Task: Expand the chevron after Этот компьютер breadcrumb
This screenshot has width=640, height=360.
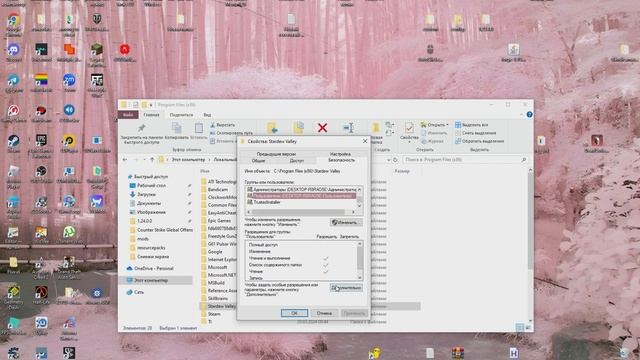Action: pos(209,160)
